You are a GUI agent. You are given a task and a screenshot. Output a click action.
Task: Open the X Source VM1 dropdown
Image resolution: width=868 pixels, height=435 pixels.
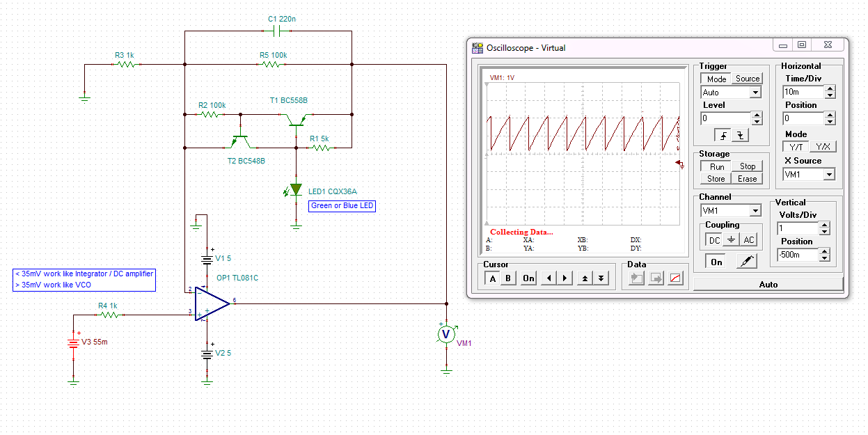828,175
